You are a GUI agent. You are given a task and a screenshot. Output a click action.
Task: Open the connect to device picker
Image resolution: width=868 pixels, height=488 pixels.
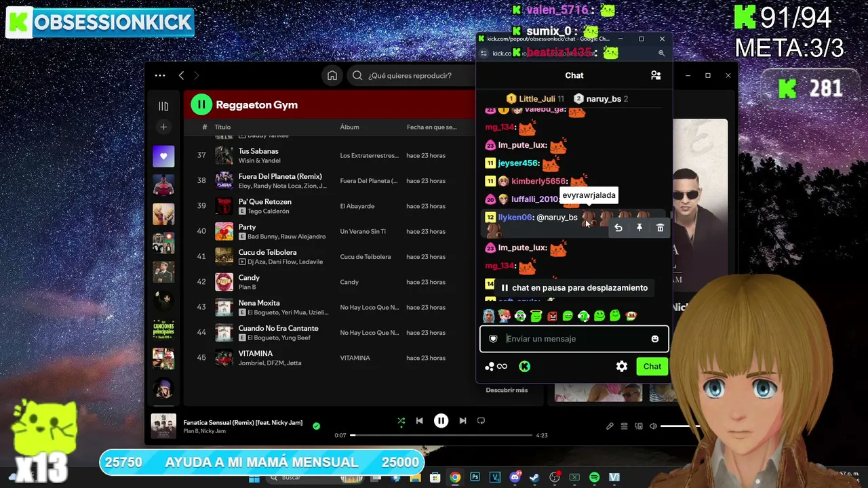[639, 426]
